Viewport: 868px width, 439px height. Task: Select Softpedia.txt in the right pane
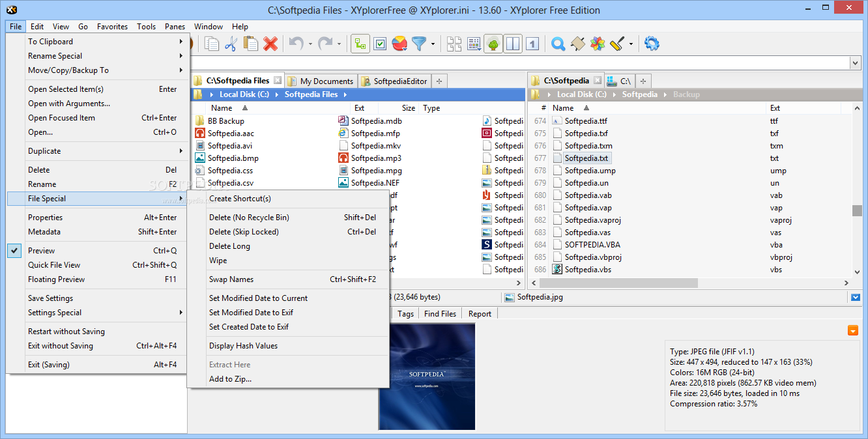(x=586, y=158)
